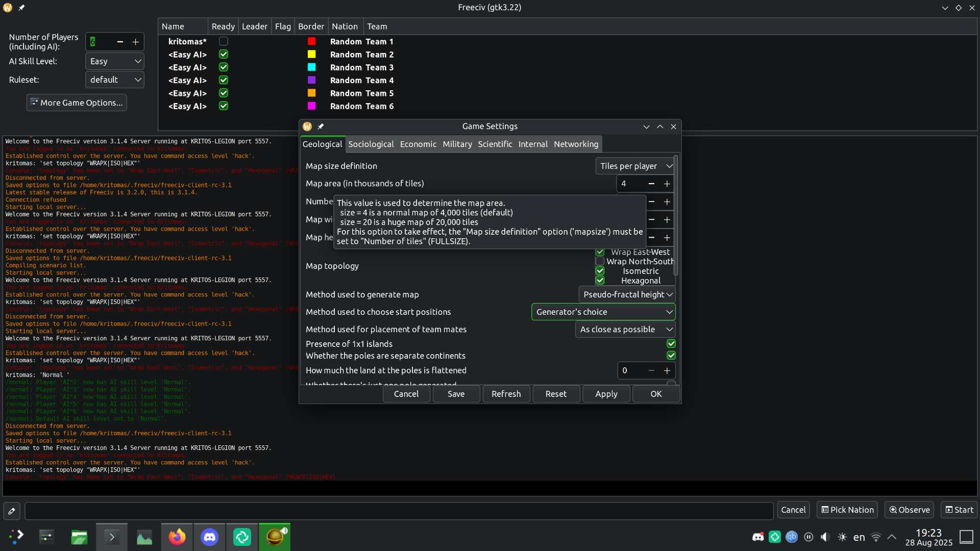The height and width of the screenshot is (551, 980).
Task: Switch to the Military tab
Action: pyautogui.click(x=457, y=144)
